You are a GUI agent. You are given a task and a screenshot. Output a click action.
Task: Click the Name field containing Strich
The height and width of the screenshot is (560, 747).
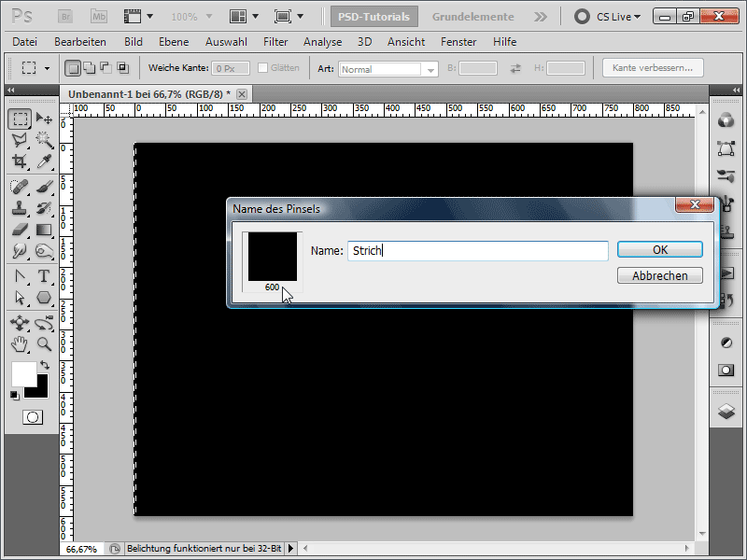click(478, 250)
